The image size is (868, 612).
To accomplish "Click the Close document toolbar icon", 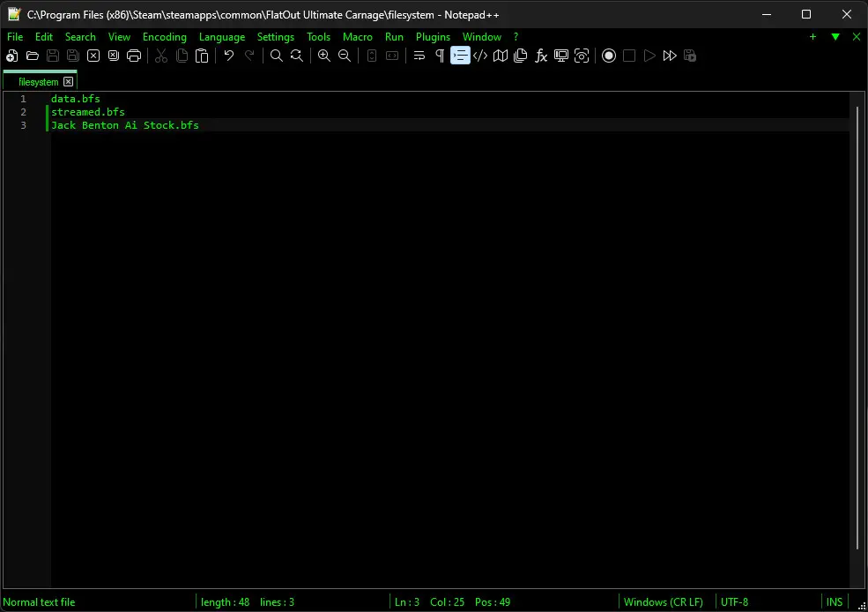I will (93, 56).
